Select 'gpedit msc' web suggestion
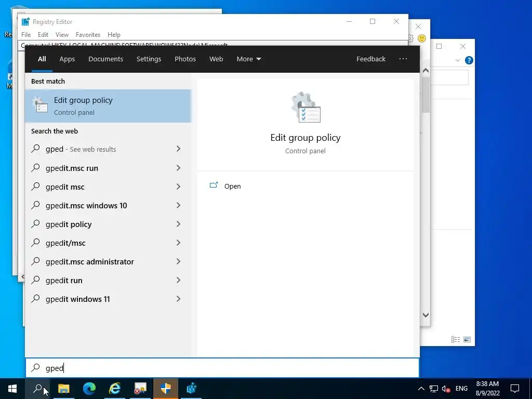 pos(108,187)
